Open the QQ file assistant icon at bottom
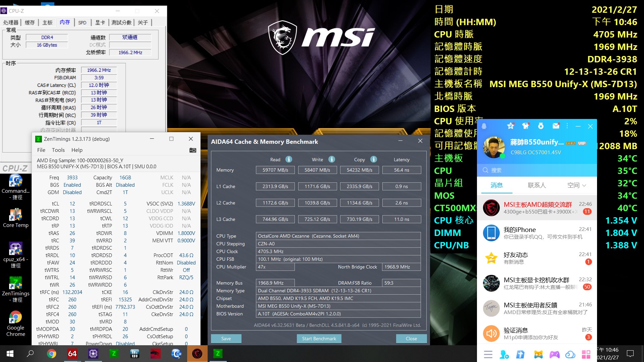 [x=521, y=354]
